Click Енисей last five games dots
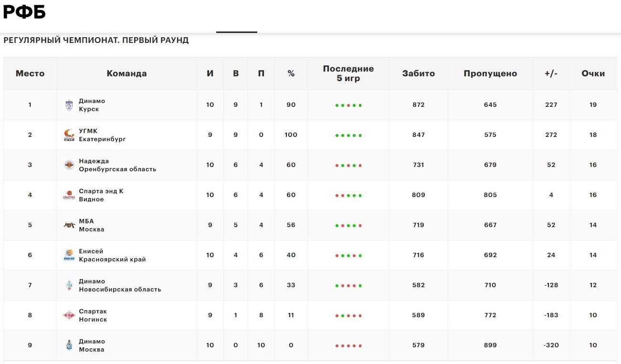 point(348,256)
